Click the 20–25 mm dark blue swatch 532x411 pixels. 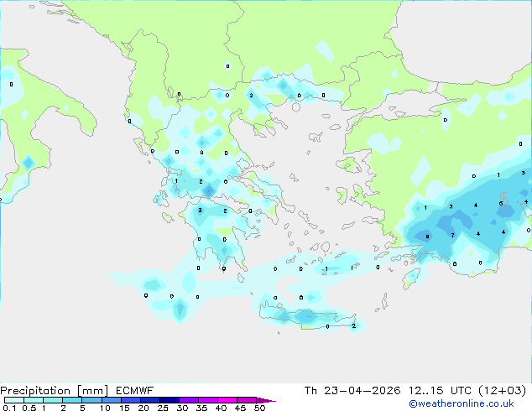150,400
